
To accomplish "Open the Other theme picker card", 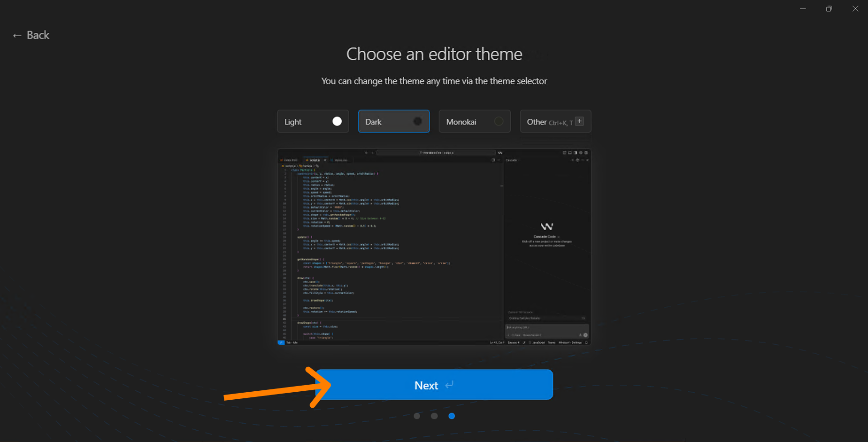I will coord(555,121).
